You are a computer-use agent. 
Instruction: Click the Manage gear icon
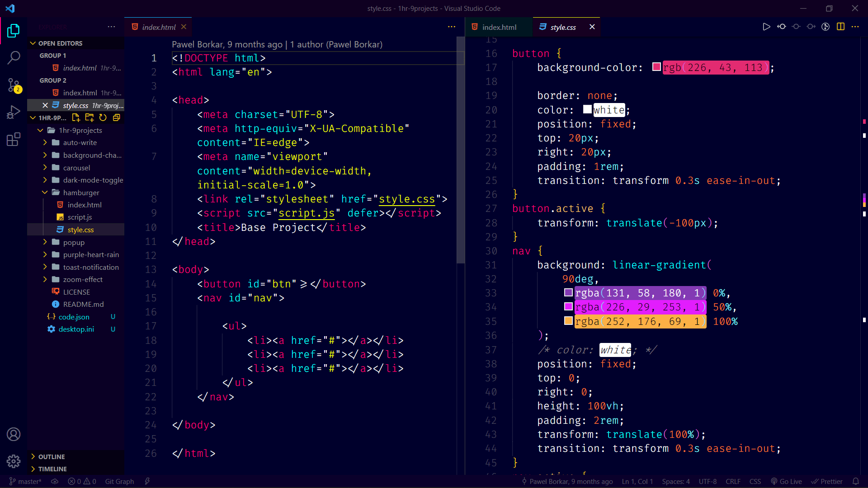14,461
